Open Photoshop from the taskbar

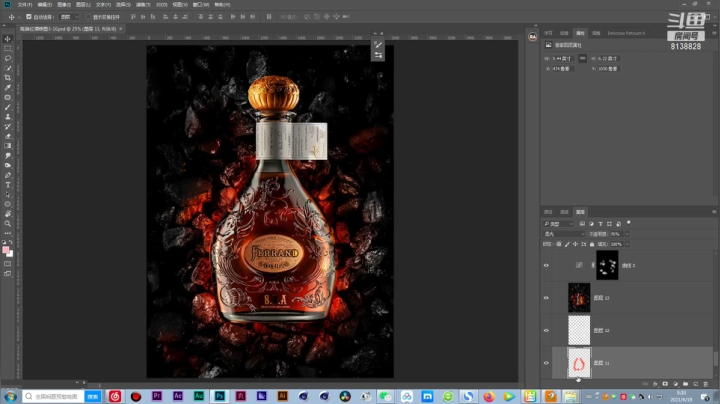click(219, 396)
